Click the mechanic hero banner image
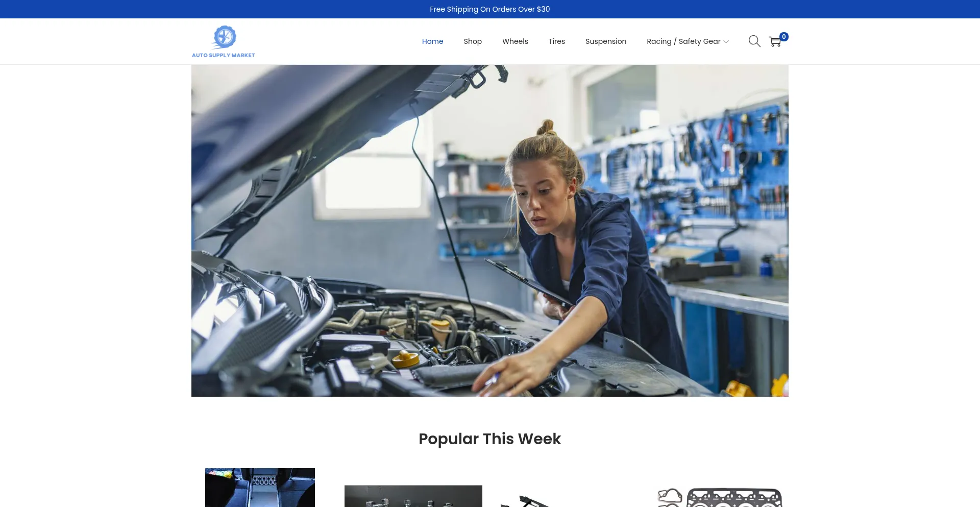The image size is (980, 507). pos(490,231)
